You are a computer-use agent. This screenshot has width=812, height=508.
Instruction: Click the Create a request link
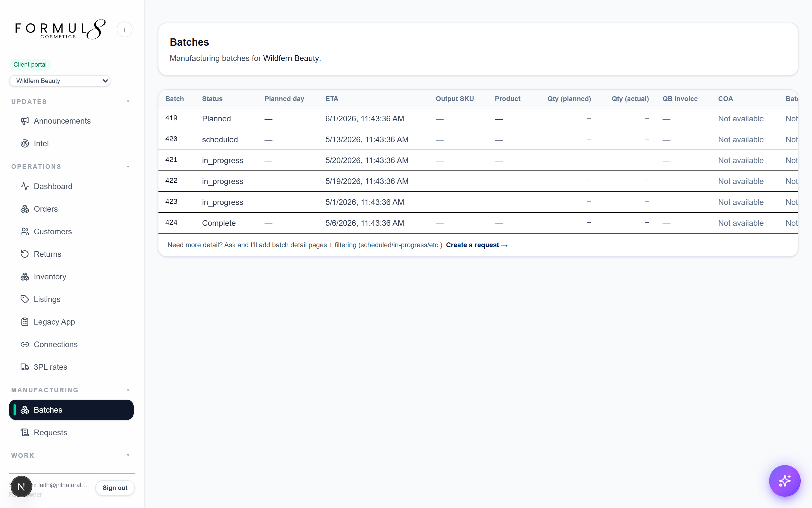476,245
